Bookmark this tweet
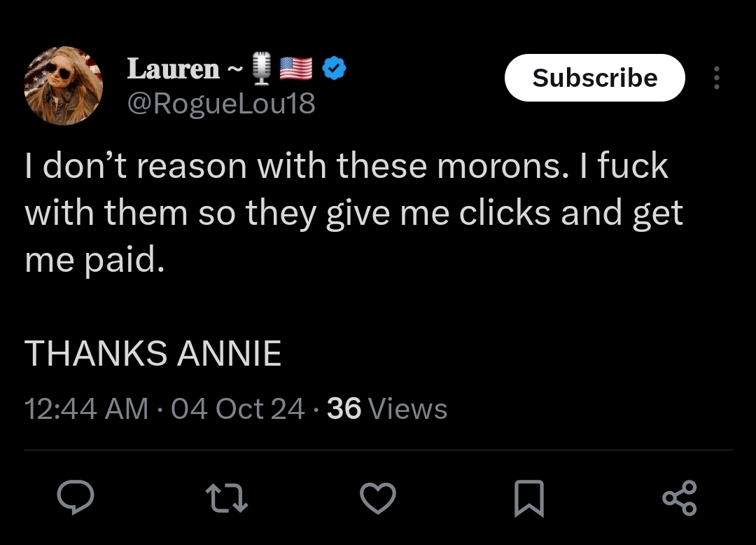The image size is (756, 545). click(528, 498)
